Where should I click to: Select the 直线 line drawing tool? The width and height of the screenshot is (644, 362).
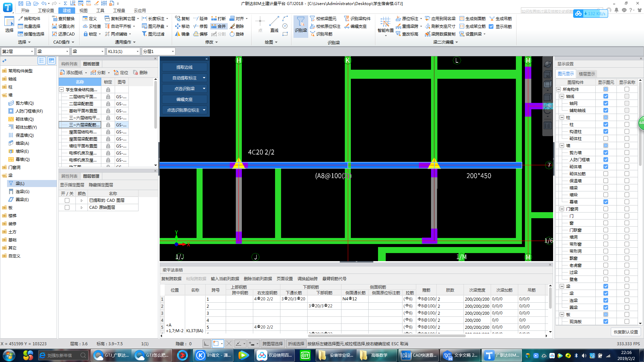(x=274, y=24)
